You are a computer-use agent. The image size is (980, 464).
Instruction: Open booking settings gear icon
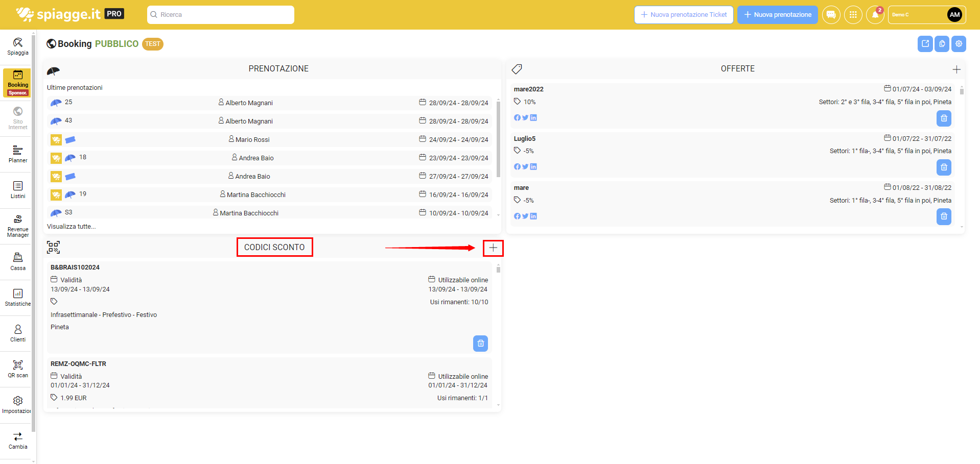(x=959, y=44)
